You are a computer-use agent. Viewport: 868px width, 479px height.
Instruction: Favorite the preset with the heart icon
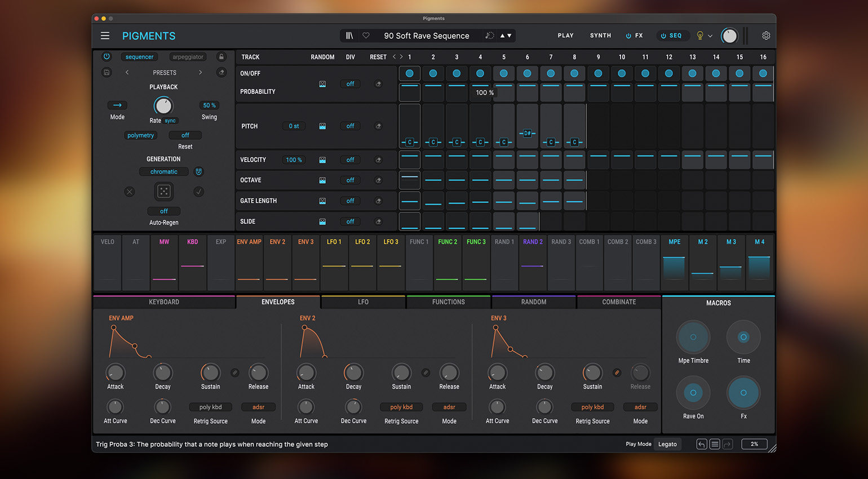(366, 36)
